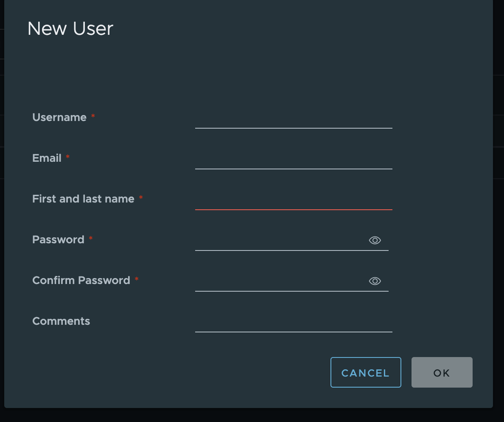The height and width of the screenshot is (422, 504).
Task: Toggle the eye icon next to Password
Action: [x=375, y=240]
